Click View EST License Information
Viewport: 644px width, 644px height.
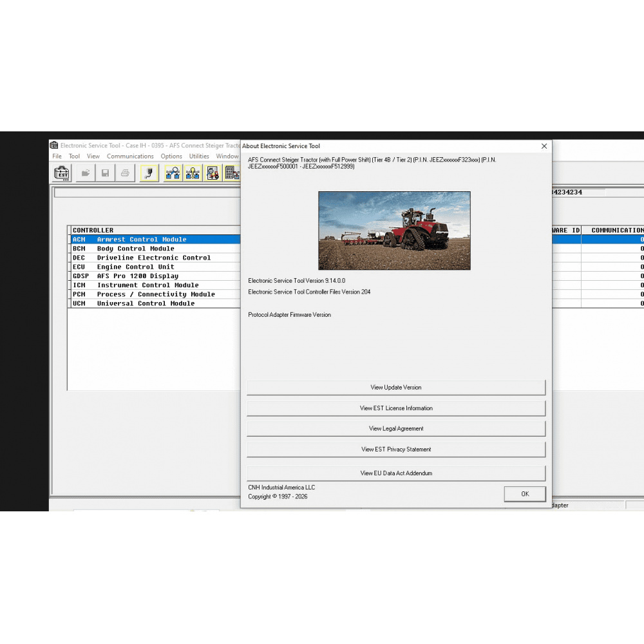pos(395,408)
